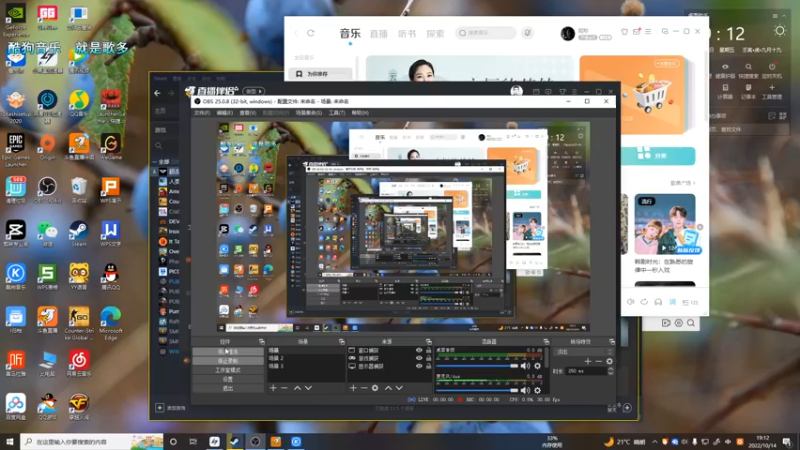Open the OBS 文件(F) menu
This screenshot has height=450, width=800.
point(202,113)
